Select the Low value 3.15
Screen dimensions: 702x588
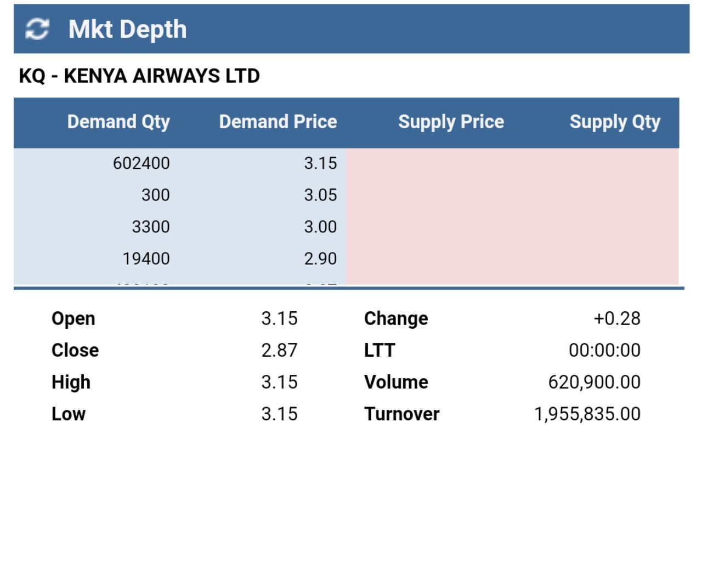279,414
